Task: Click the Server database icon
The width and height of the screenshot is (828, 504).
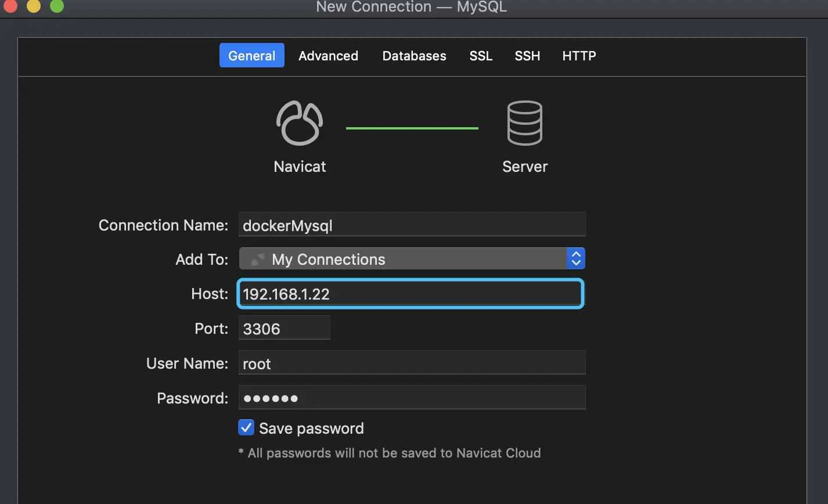Action: (524, 123)
